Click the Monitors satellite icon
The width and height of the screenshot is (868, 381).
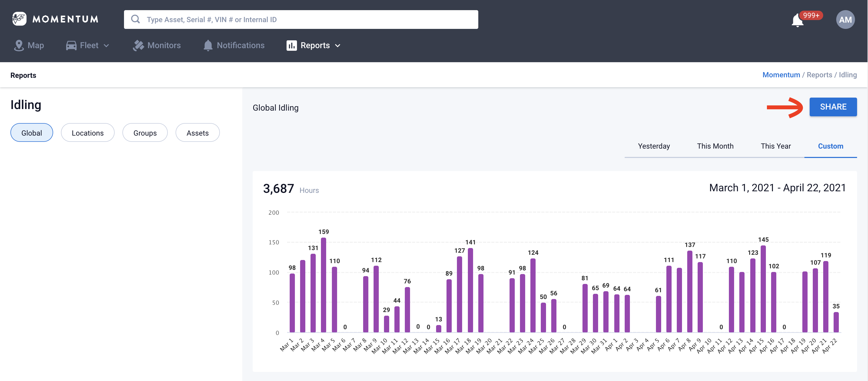tap(138, 46)
